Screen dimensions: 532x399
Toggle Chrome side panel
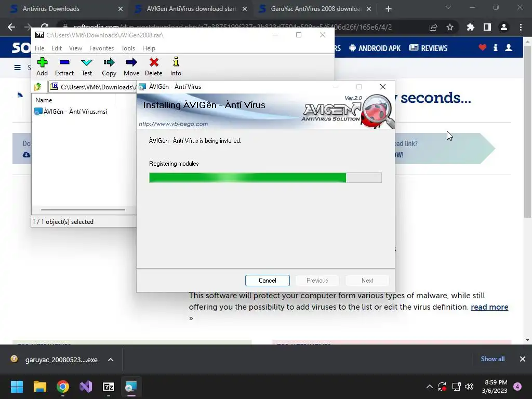pyautogui.click(x=487, y=27)
